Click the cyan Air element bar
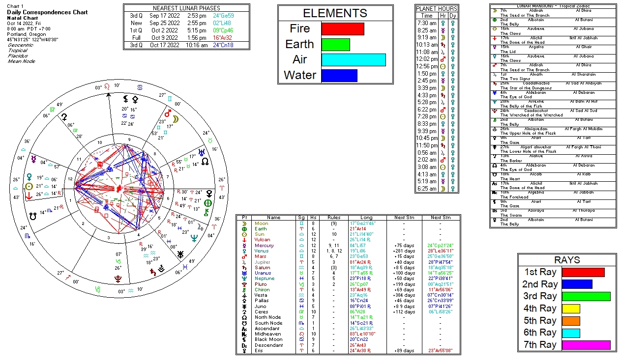This screenshot has width=623, height=364. (354, 60)
